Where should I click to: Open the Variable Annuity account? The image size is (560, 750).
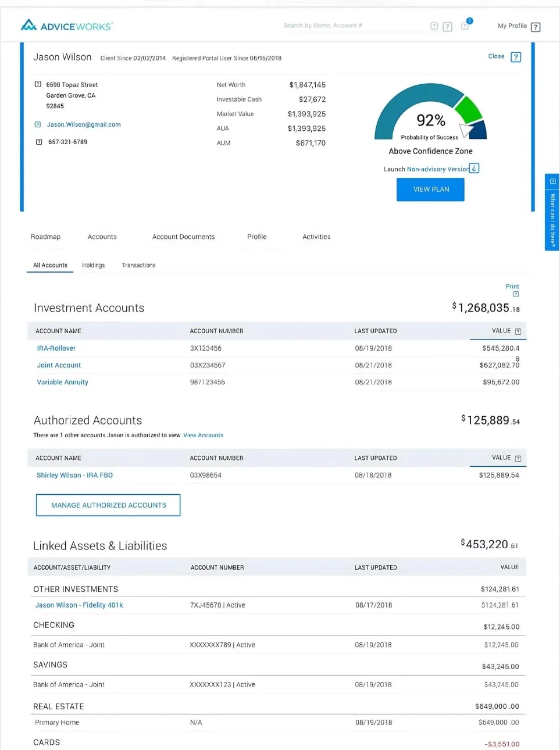(x=62, y=382)
